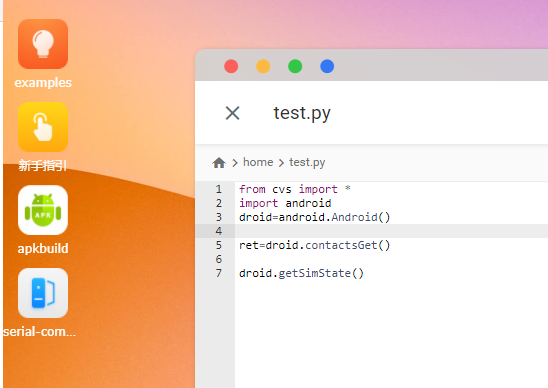Launch the apkbuild app icon
Screen dimensions: 548x388
(43, 210)
